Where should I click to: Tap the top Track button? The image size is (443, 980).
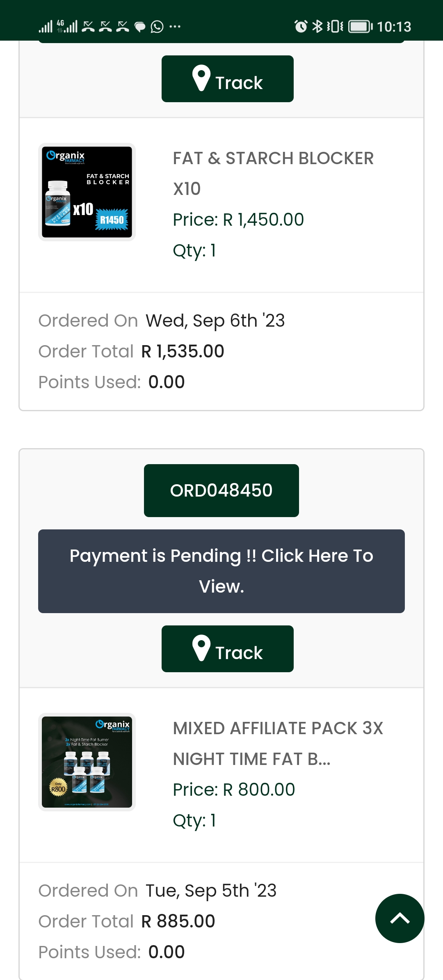[227, 79]
